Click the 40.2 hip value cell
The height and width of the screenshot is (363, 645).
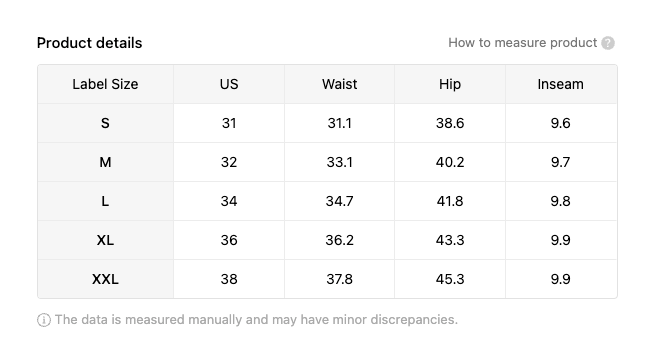[450, 162]
